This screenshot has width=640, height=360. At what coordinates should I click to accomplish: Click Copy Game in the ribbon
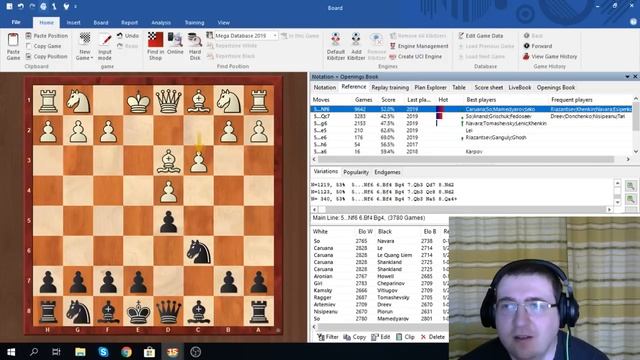pos(43,46)
